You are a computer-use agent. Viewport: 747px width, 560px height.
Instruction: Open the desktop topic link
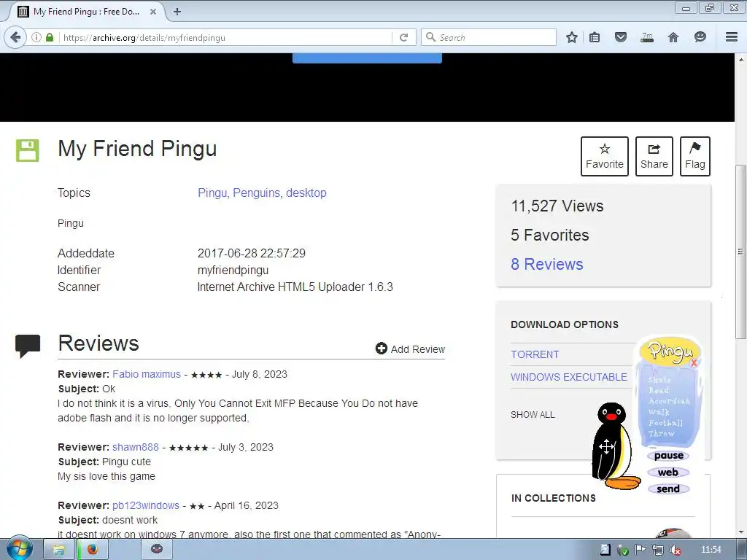pos(306,192)
